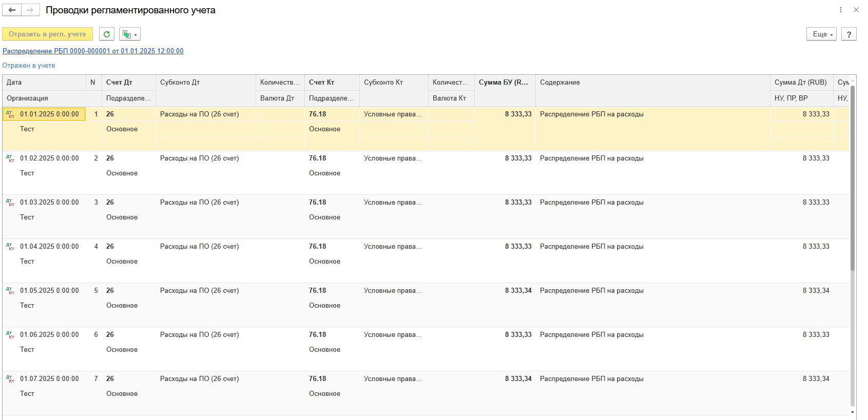
Task: Click the 'Отразить в регл. учете' button
Action: point(47,34)
